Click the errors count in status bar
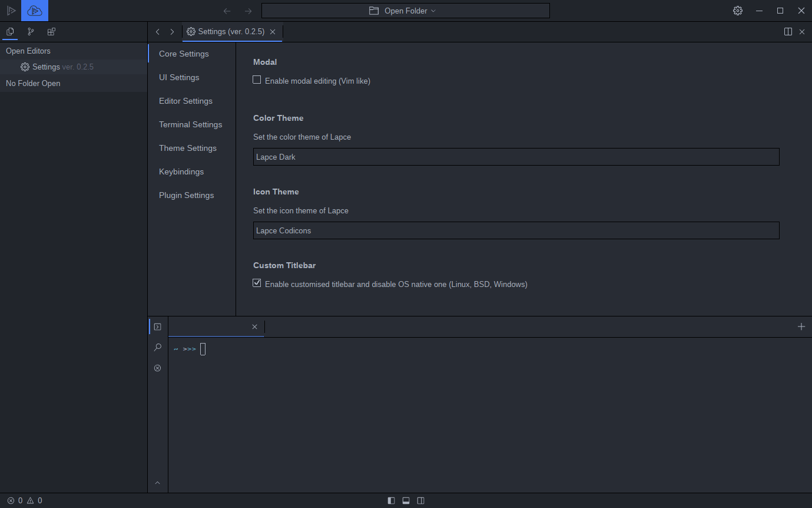The image size is (812, 508). coord(15,500)
